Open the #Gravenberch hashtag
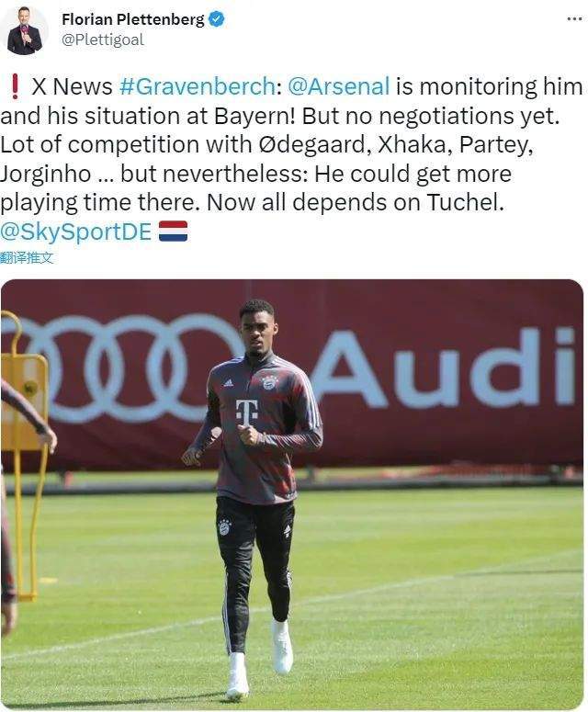 [x=197, y=86]
